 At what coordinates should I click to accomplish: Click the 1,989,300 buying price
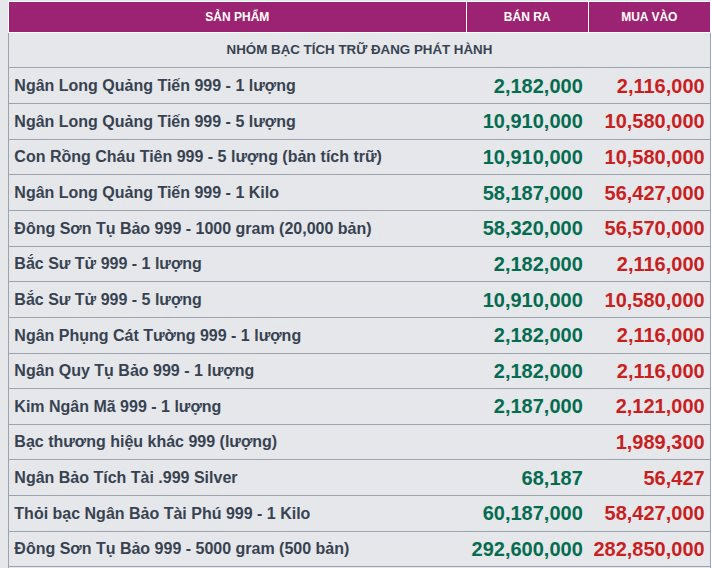tap(660, 442)
